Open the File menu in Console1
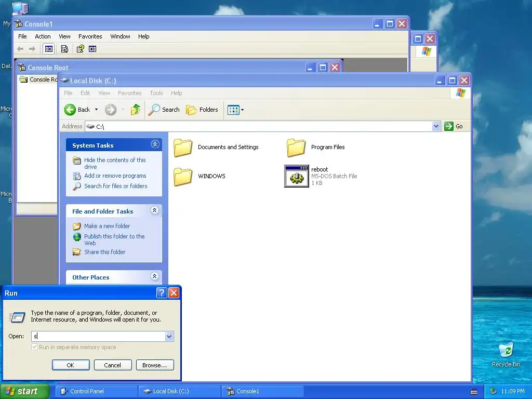 [22, 36]
